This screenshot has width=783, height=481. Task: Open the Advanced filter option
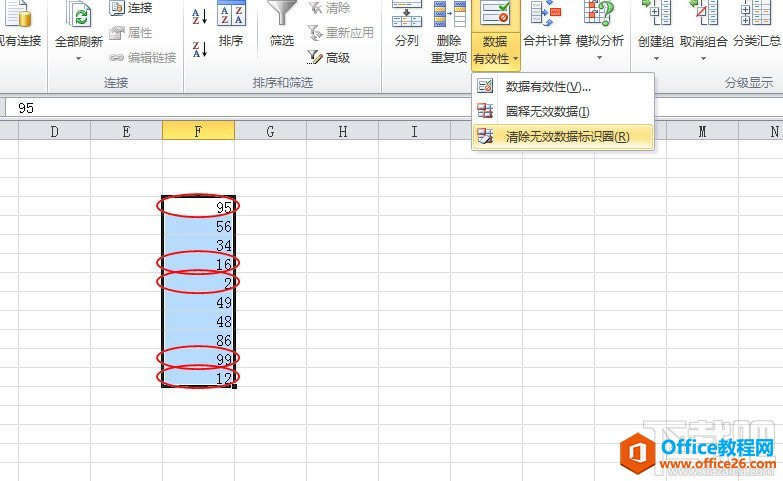329,58
